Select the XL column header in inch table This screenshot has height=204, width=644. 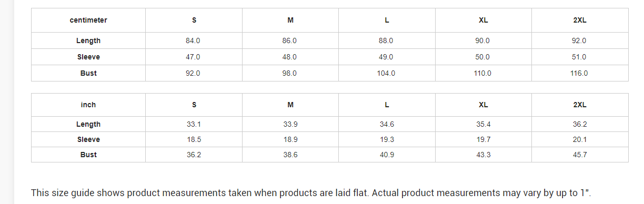[483, 105]
